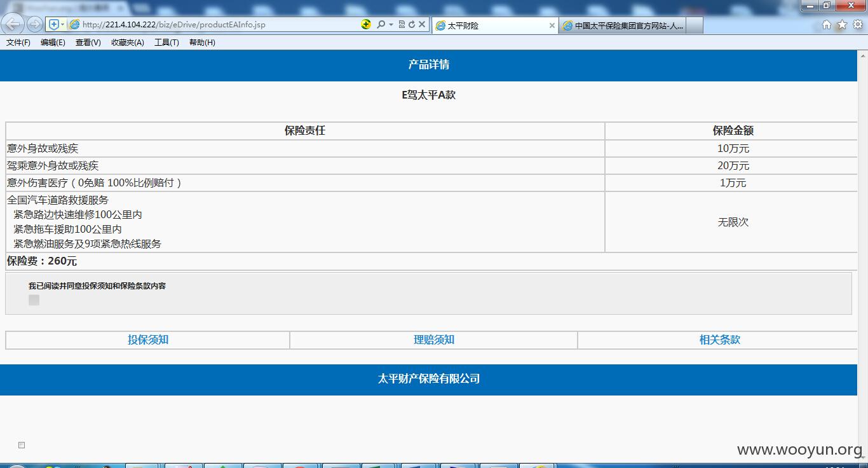868x468 pixels.
Task: Select the 意外身故或残疾 row label
Action: point(43,149)
